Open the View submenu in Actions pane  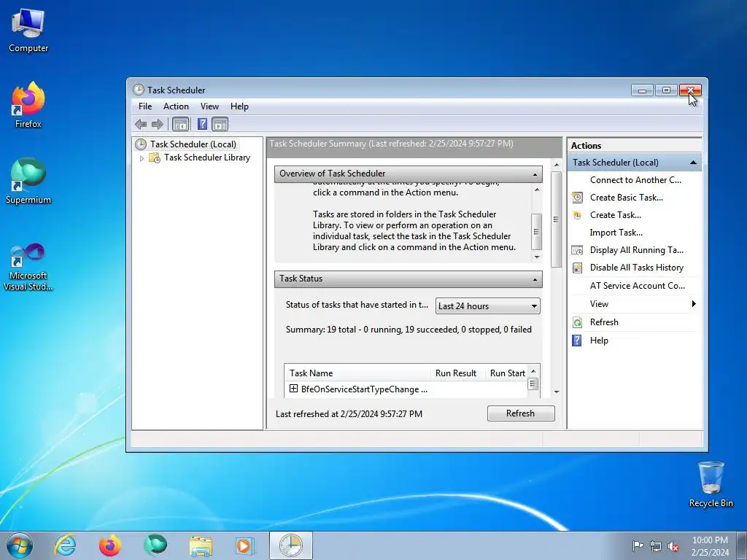635,304
